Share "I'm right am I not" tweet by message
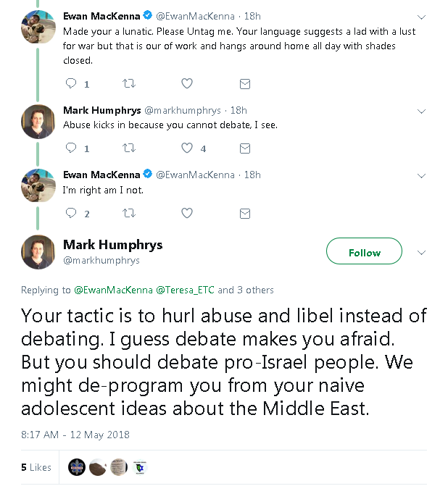Image resolution: width=448 pixels, height=486 pixels. [245, 213]
